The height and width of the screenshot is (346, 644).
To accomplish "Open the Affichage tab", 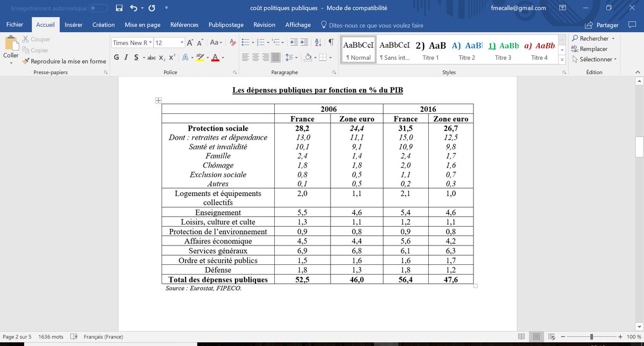I will 298,25.
